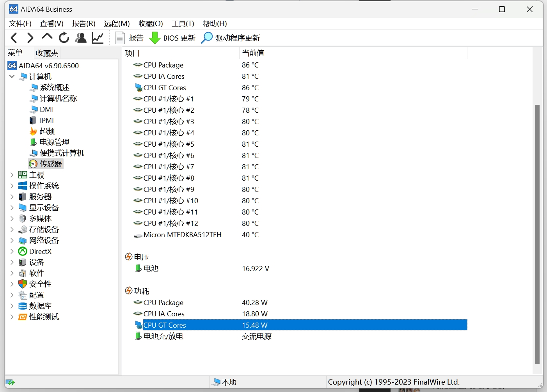Open the 文件(F) menu
Image resolution: width=547 pixels, height=392 pixels.
pyautogui.click(x=20, y=24)
